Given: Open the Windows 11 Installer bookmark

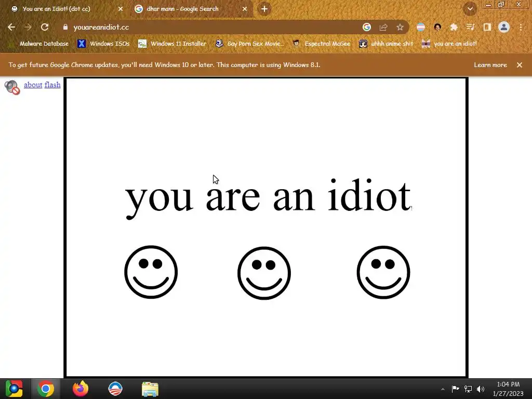Looking at the screenshot, I should 172,44.
